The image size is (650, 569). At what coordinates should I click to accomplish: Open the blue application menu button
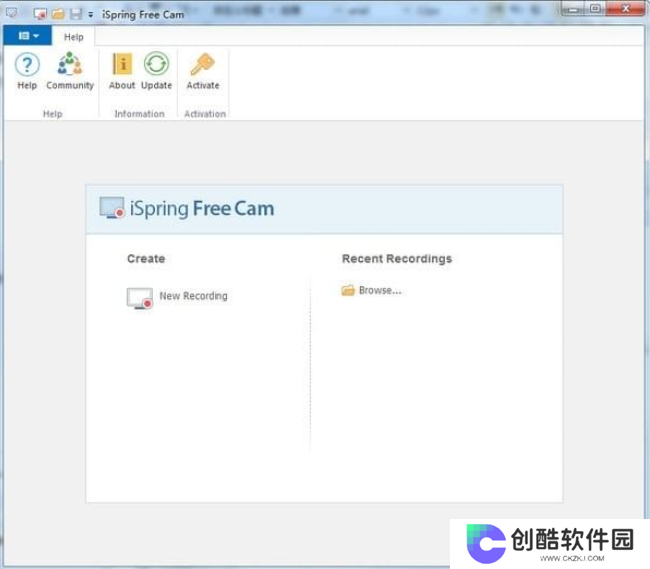(28, 36)
